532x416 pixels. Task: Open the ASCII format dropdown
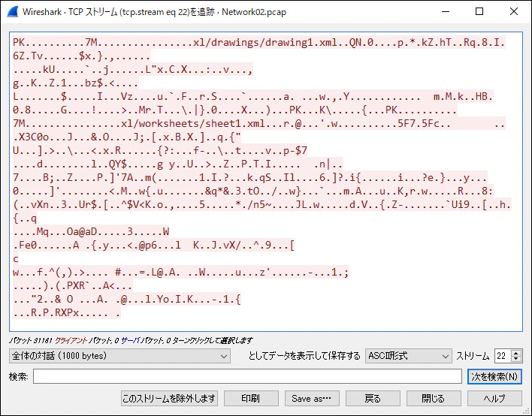click(x=409, y=356)
